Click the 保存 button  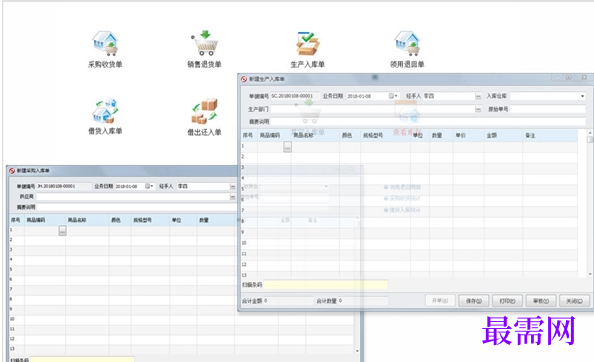coord(474,301)
